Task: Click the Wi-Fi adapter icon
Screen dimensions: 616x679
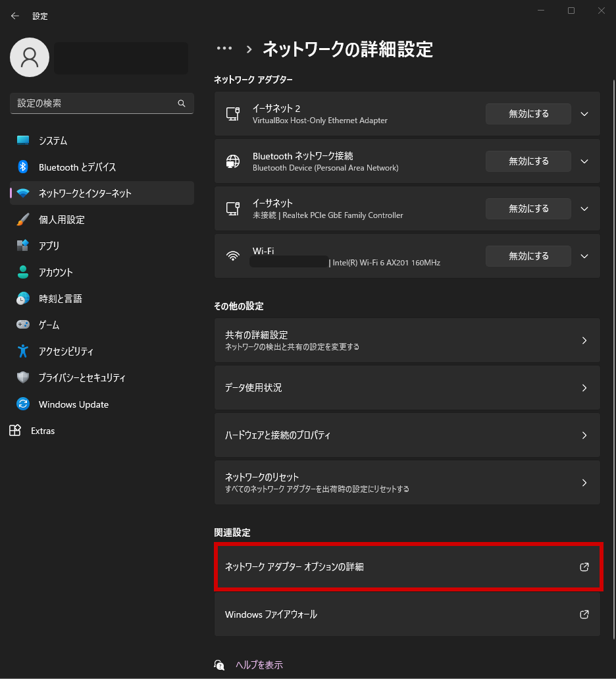Action: click(x=233, y=256)
